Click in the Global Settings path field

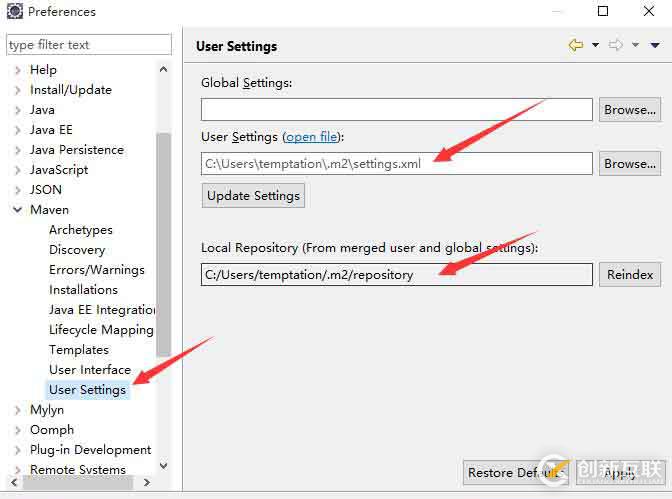pos(397,109)
